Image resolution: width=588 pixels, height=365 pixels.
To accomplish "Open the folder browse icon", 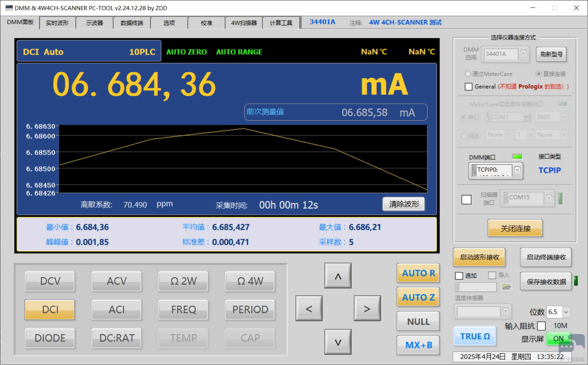I will pyautogui.click(x=506, y=287).
